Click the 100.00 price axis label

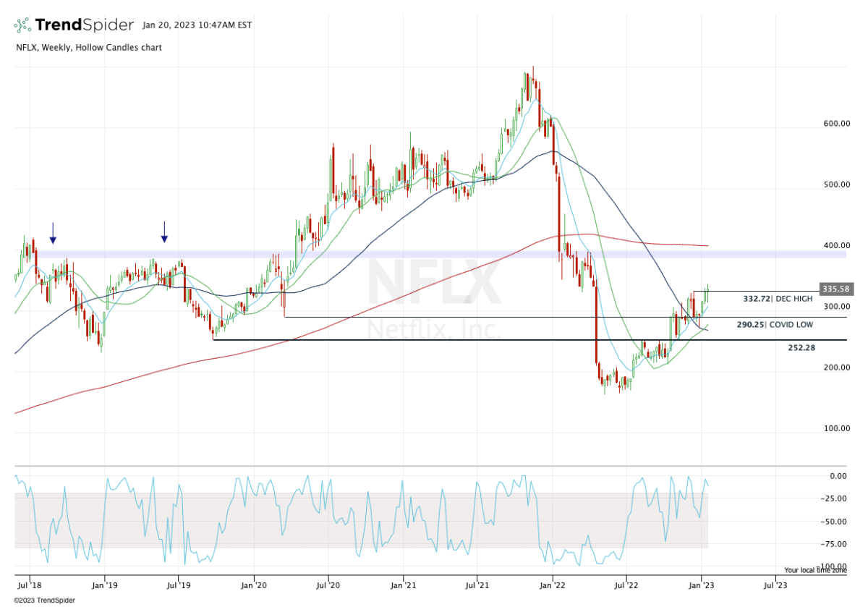tap(837, 428)
